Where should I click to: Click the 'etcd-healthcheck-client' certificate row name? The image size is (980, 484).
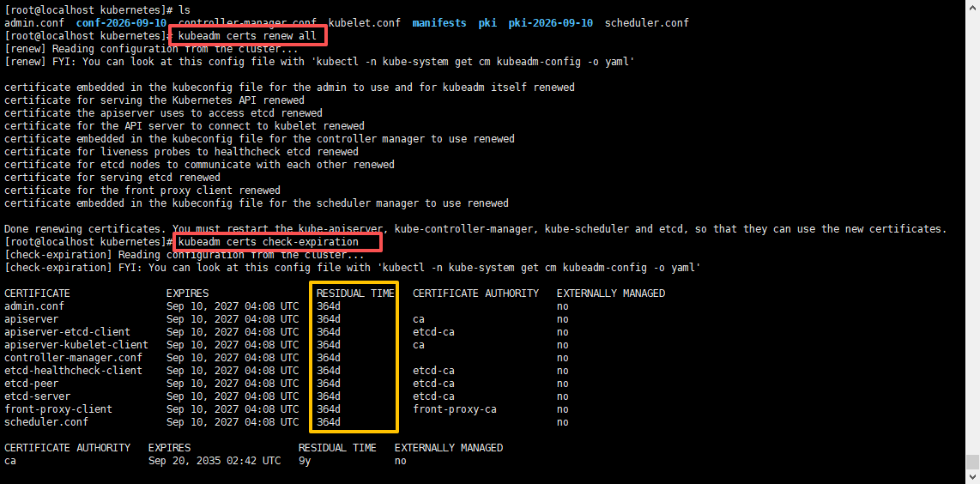pos(73,371)
